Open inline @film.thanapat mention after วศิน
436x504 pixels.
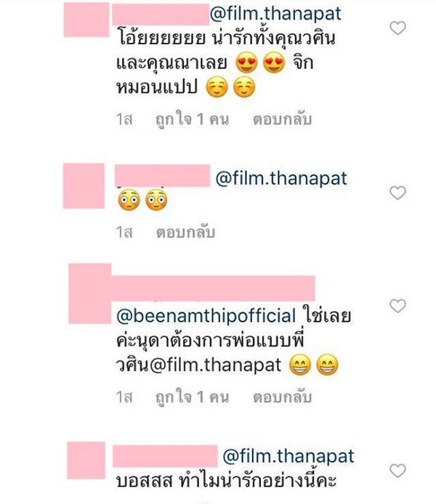tap(215, 365)
